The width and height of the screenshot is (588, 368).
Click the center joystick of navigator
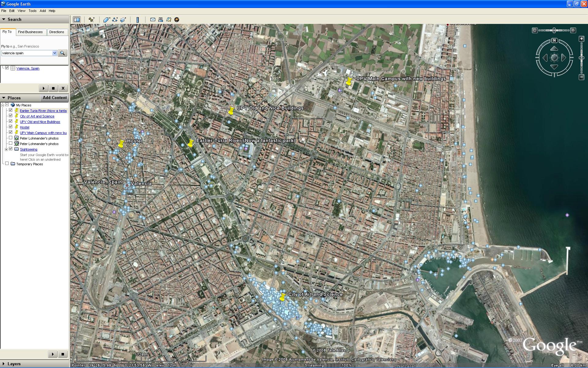pyautogui.click(x=554, y=58)
